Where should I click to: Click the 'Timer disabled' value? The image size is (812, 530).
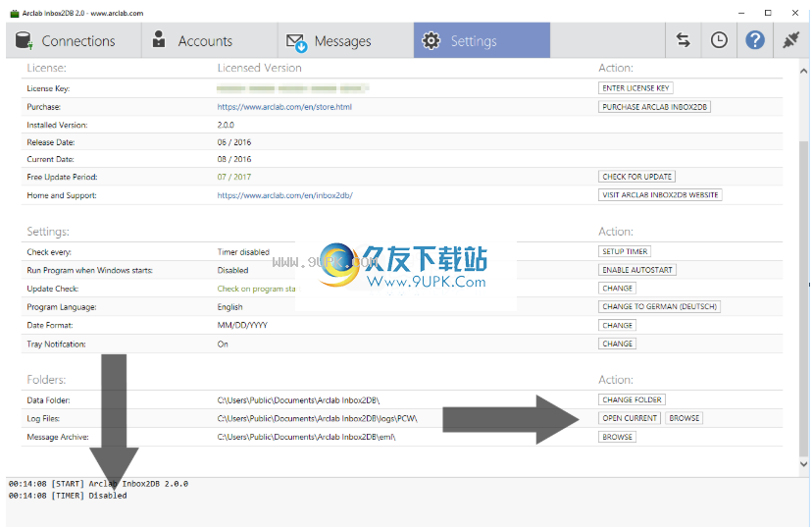[243, 252]
